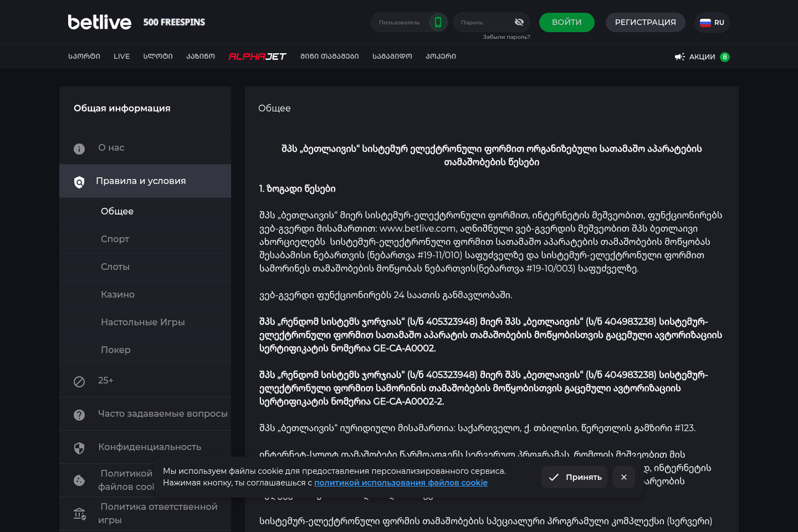Select Спорт rules submenu item

point(145,239)
